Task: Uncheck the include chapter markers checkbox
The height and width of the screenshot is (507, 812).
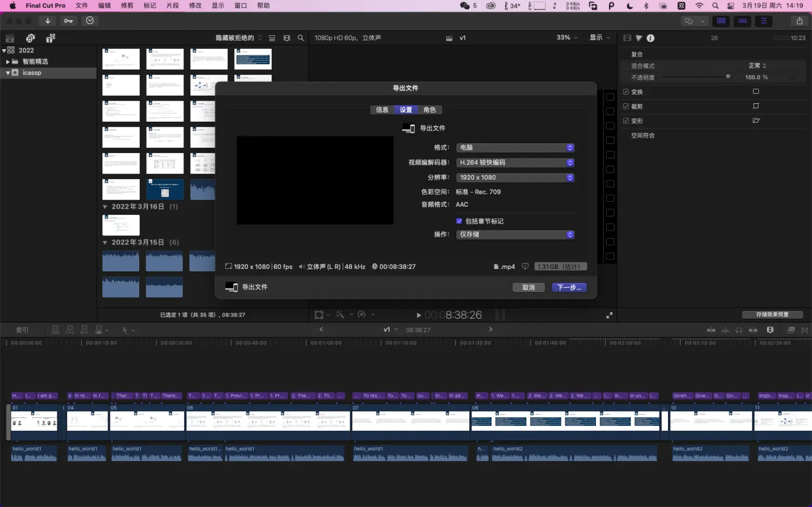Action: (x=459, y=221)
